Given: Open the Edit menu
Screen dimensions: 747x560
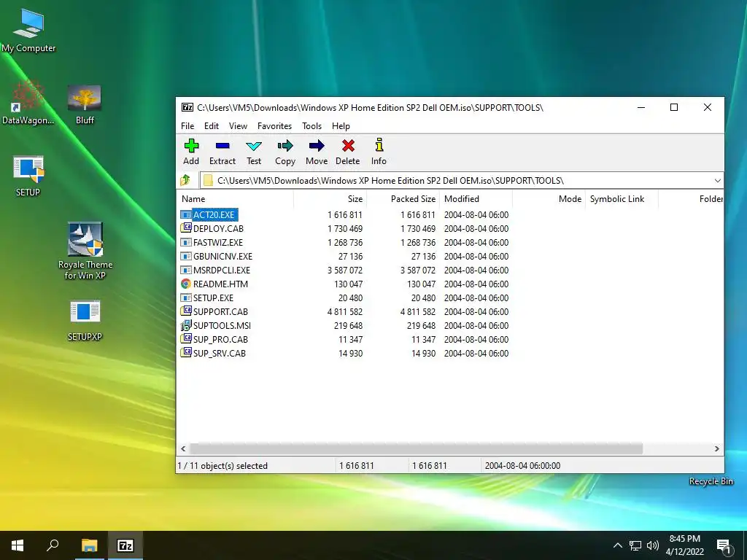Looking at the screenshot, I should 211,125.
